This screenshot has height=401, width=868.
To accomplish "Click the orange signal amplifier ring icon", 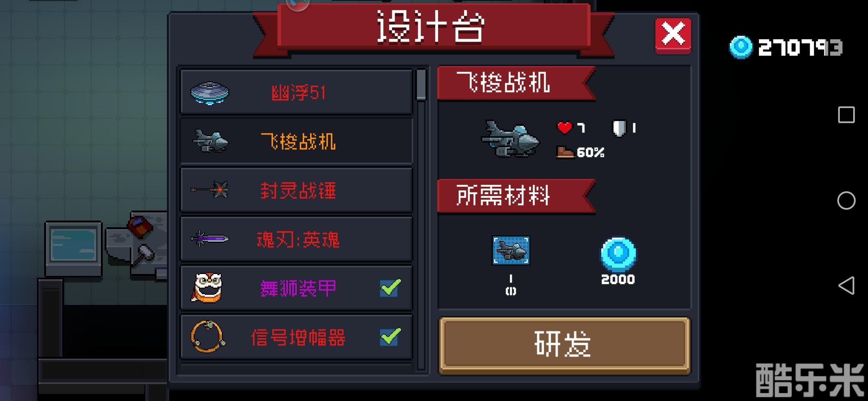I will [x=208, y=336].
